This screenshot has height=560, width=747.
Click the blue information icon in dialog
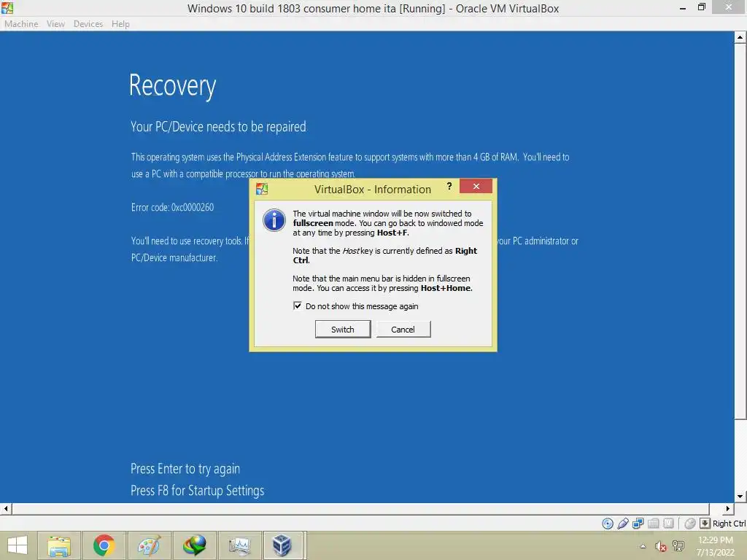click(x=274, y=220)
